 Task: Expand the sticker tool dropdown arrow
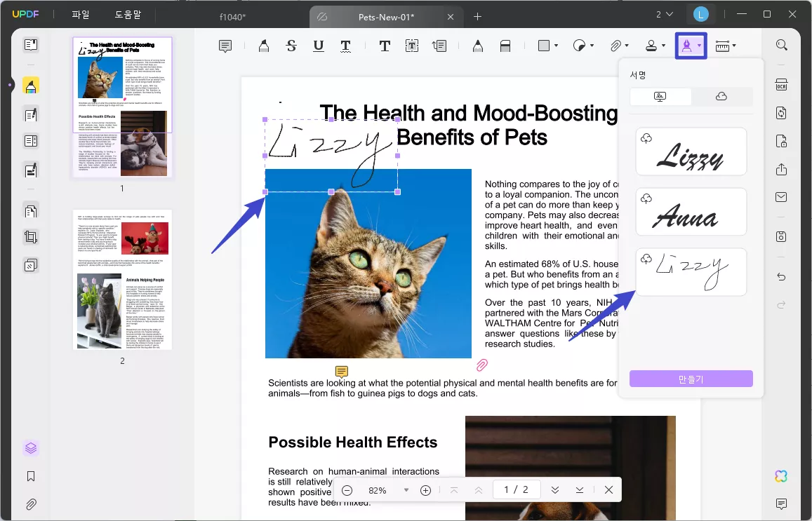point(592,46)
